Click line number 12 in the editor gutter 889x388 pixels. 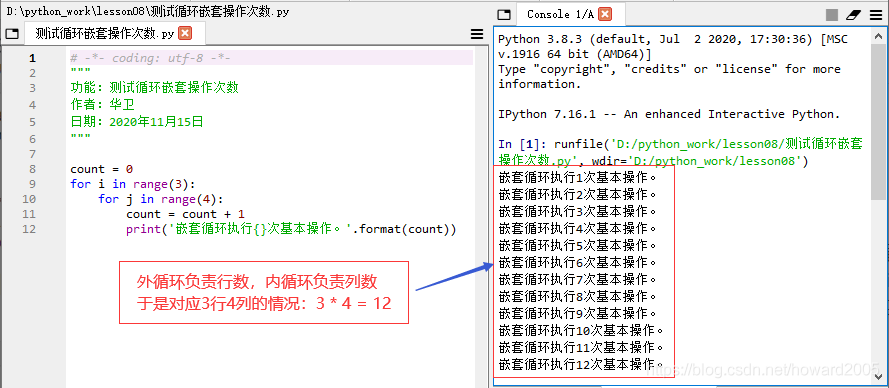pyautogui.click(x=29, y=229)
